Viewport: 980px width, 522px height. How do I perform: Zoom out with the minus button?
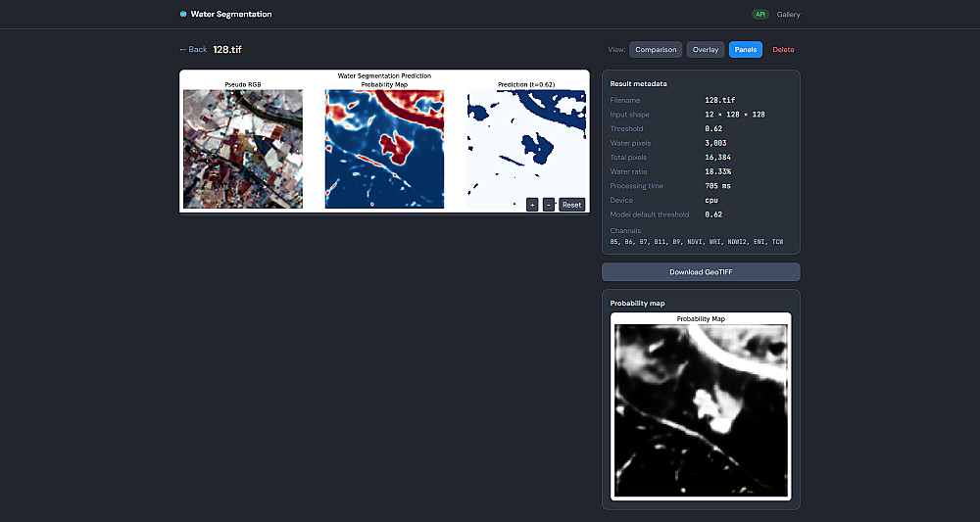pos(549,205)
